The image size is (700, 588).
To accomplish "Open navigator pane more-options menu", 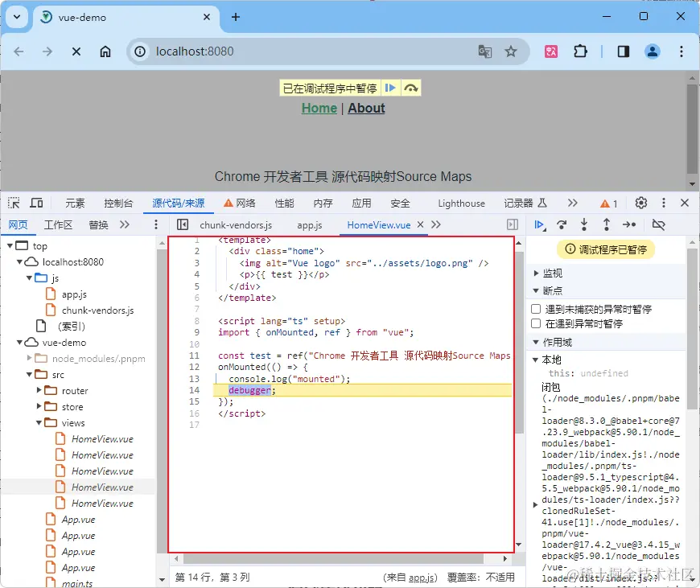I will [x=156, y=224].
